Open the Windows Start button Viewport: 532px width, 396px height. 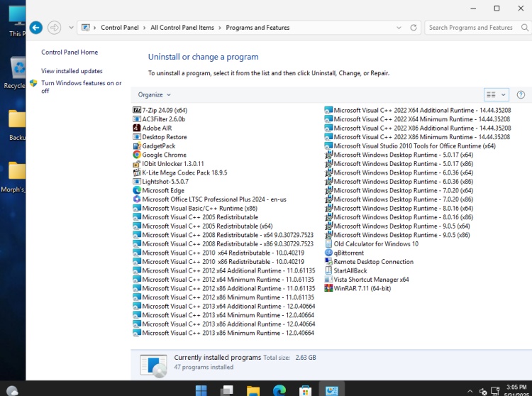(x=201, y=390)
